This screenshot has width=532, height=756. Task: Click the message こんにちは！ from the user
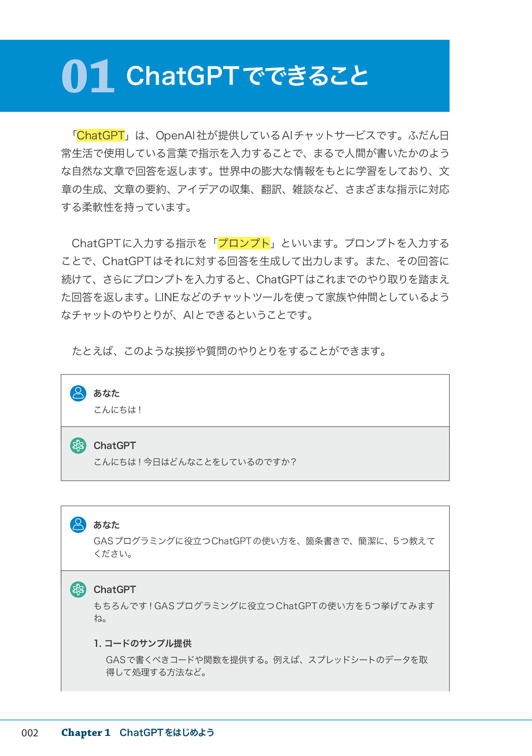[x=117, y=410]
